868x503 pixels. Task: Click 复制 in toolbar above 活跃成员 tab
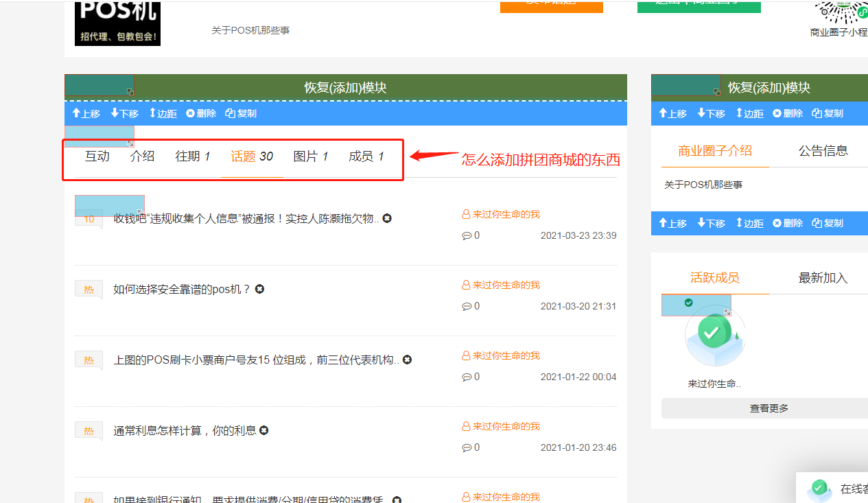[828, 223]
